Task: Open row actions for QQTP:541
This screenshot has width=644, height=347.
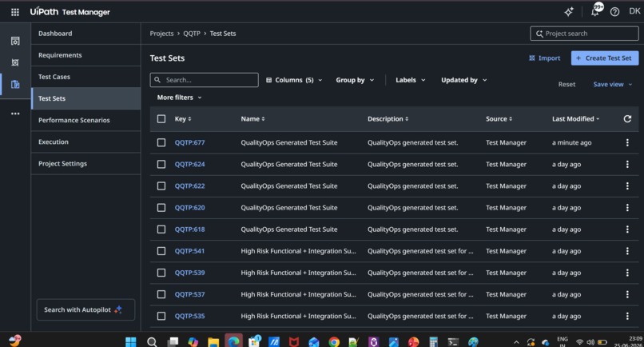Action: click(627, 251)
